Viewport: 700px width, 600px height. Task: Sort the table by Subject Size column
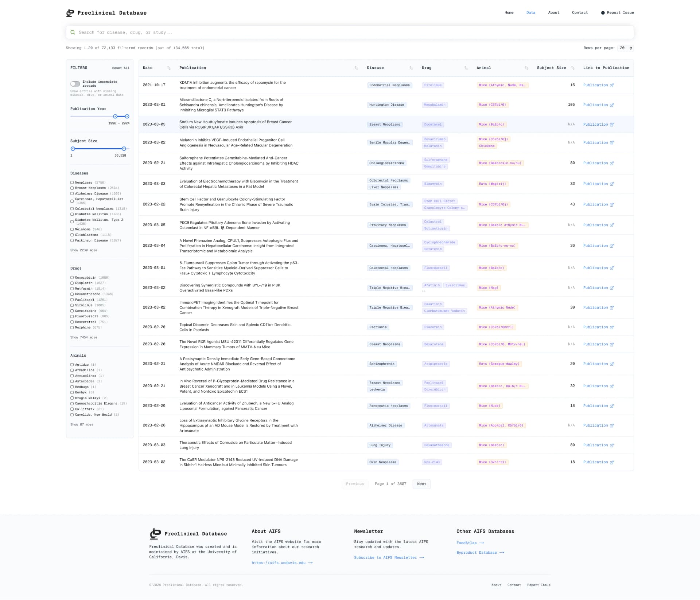572,67
